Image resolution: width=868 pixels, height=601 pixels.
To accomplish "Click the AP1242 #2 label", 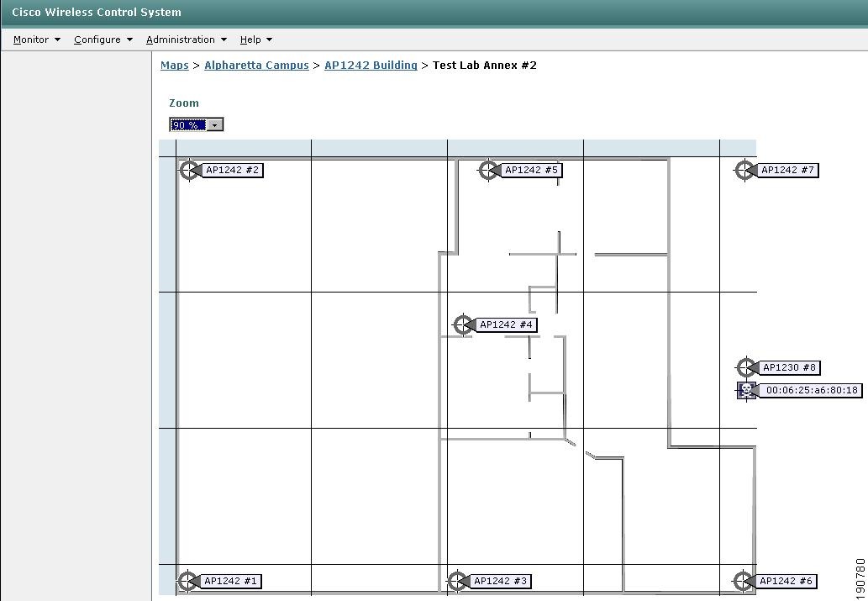I will [233, 170].
